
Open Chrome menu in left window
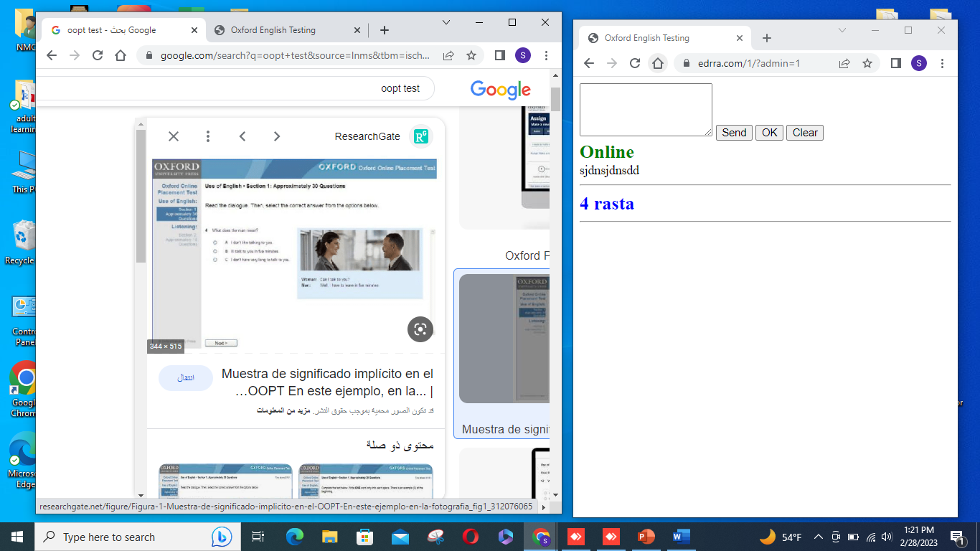pos(546,55)
